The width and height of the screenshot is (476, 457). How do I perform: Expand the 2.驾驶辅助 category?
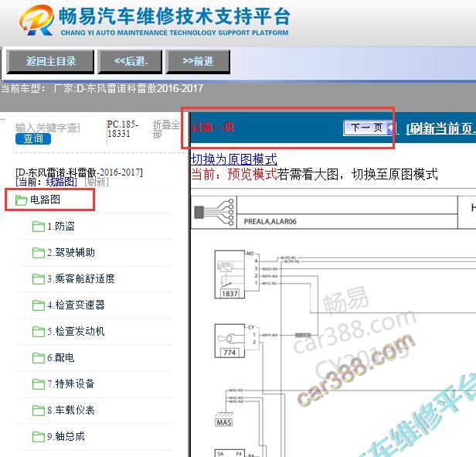coord(71,253)
